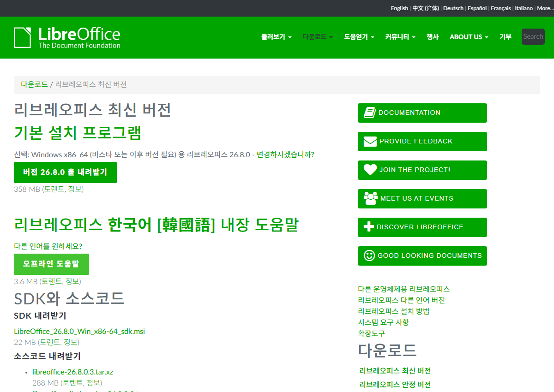Open the DISCOVER LIBREOFFICE button
554x392 pixels.
pos(422,227)
